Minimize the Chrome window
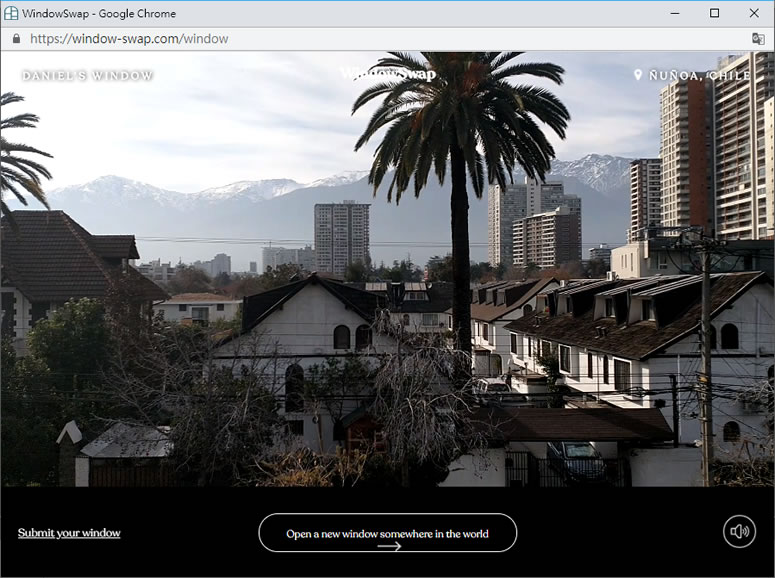775x578 pixels. coord(675,13)
